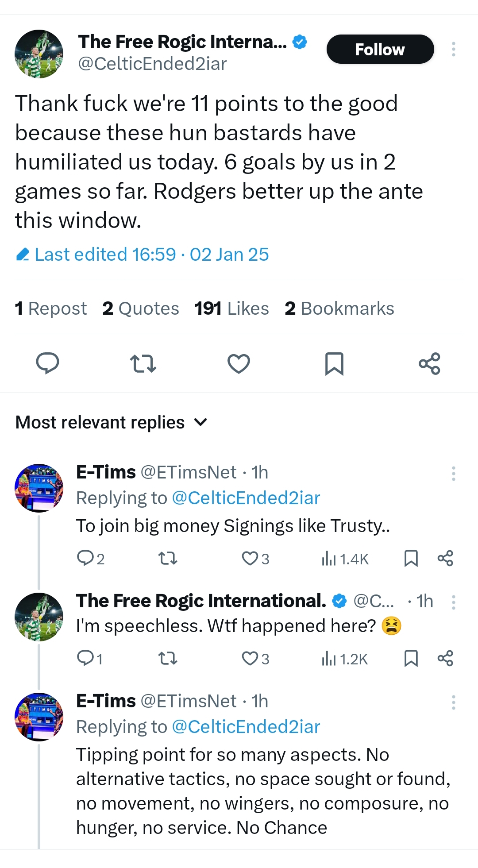Reply to the main tweet
This screenshot has height=868, width=478.
coord(47,363)
